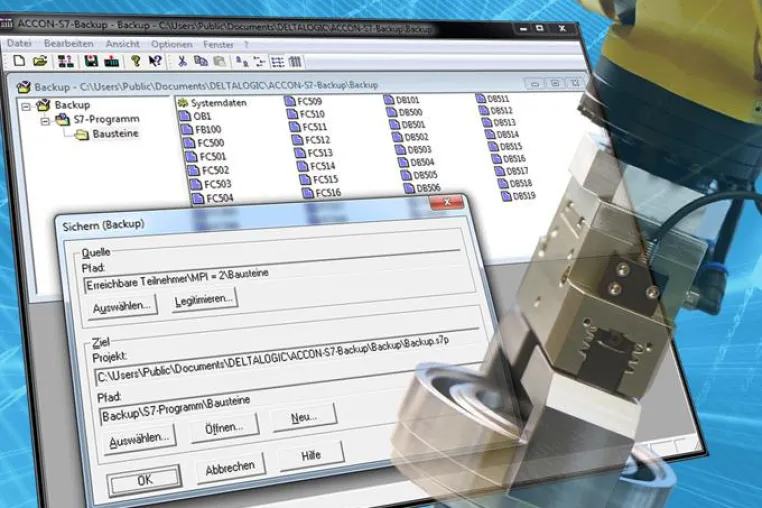Select the FC501 block

pyautogui.click(x=207, y=157)
